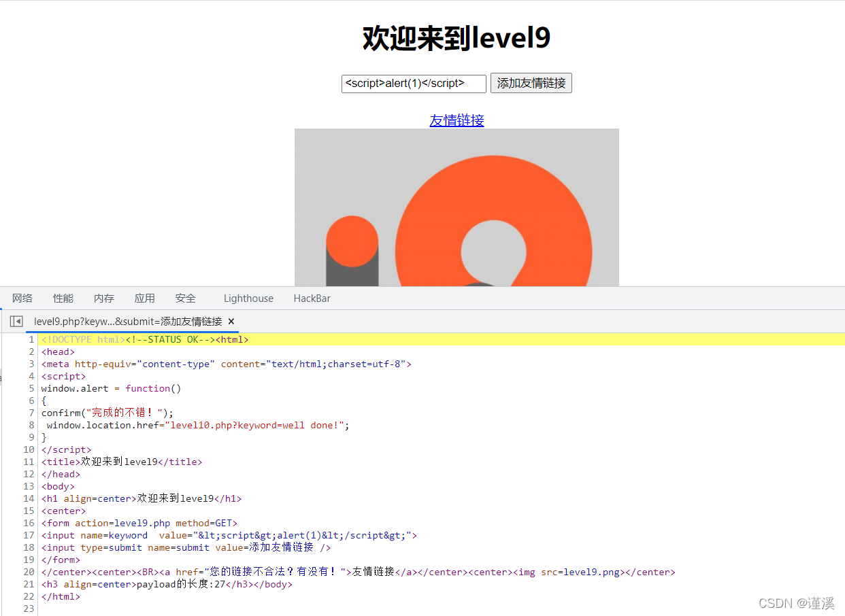This screenshot has height=616, width=845.
Task: Select the 安全 DevTools tab
Action: pos(186,298)
